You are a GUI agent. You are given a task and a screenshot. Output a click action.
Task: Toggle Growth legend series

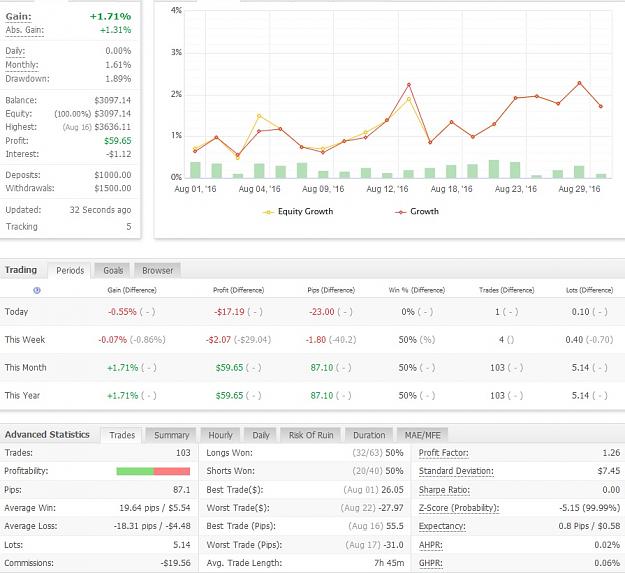(417, 212)
